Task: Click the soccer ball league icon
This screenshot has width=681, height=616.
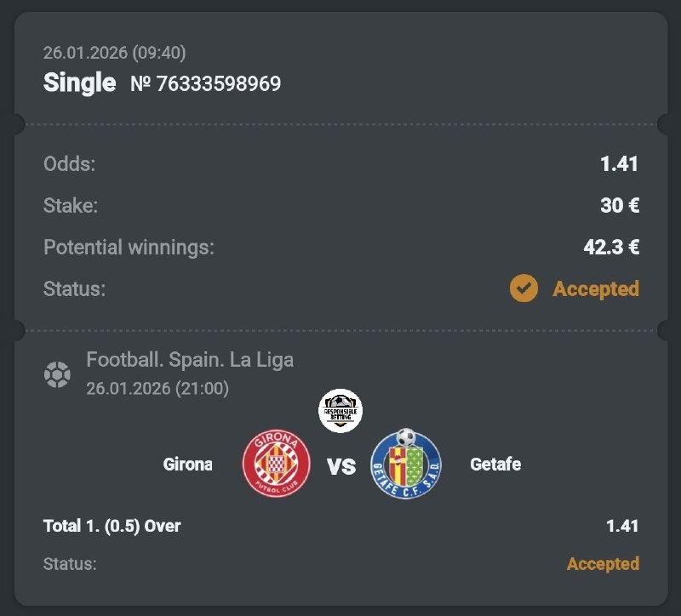Action: [x=57, y=369]
